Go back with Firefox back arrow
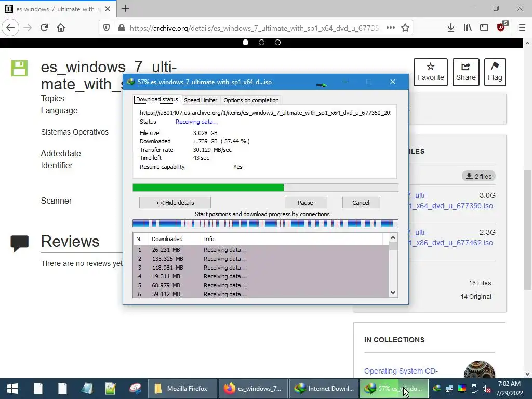Screen dimensions: 532x399 click(10, 28)
